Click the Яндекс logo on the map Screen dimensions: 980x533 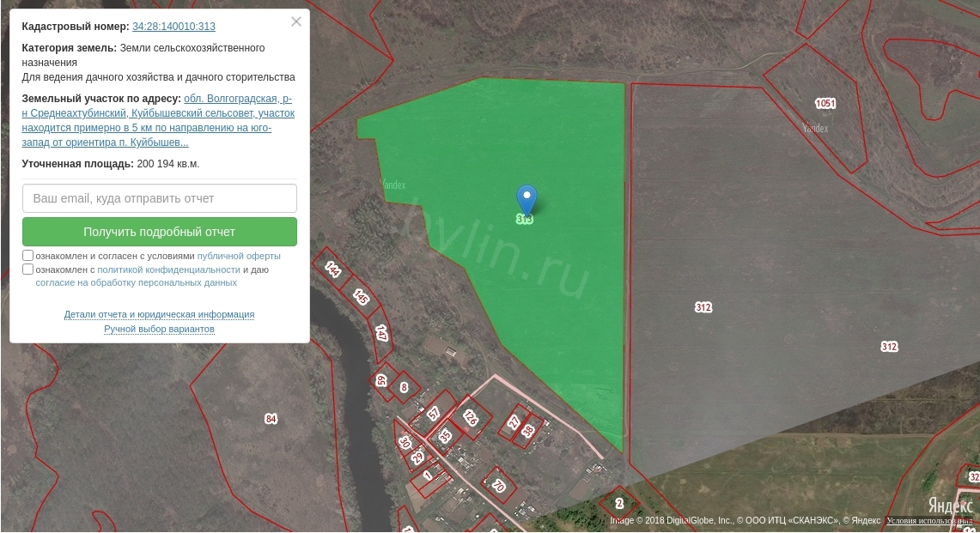click(949, 506)
